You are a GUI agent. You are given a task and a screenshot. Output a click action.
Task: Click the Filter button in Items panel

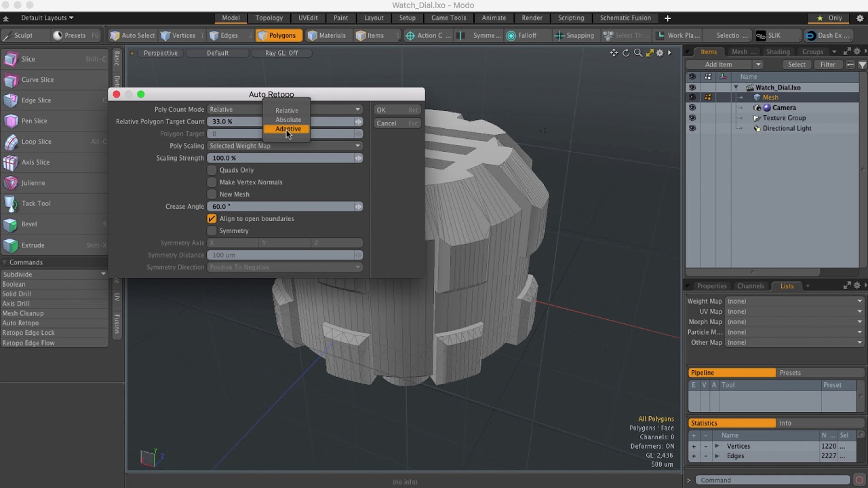coord(828,64)
